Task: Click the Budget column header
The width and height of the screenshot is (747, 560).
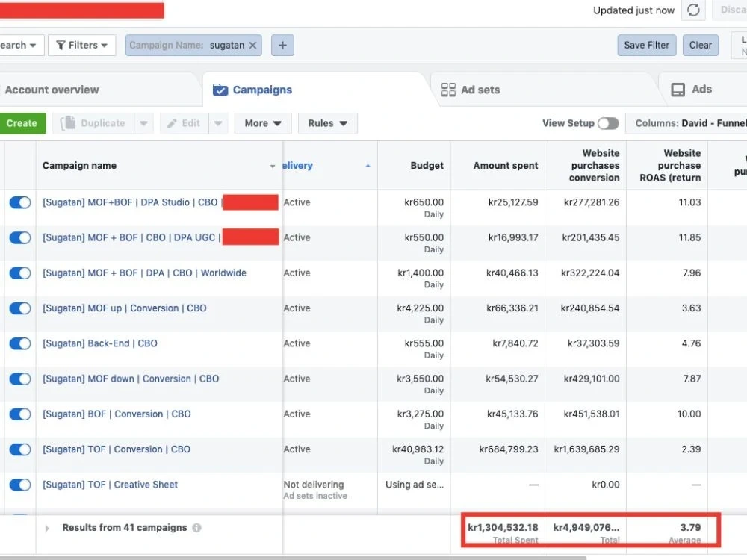Action: tap(414, 166)
